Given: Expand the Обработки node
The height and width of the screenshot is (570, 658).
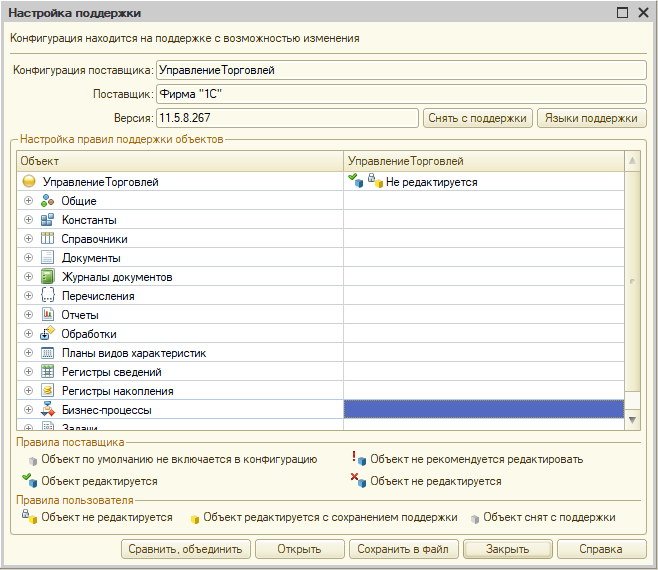Looking at the screenshot, I should (x=29, y=333).
